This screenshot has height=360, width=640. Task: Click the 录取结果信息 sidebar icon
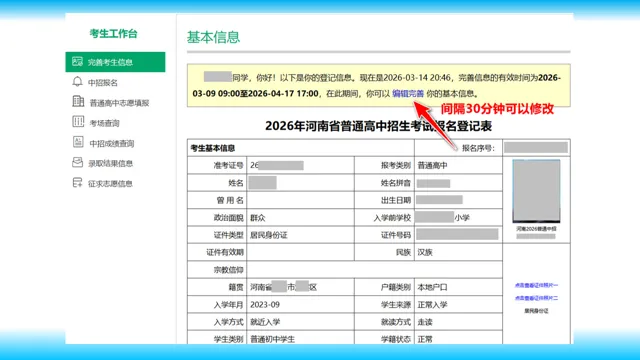tap(77, 162)
